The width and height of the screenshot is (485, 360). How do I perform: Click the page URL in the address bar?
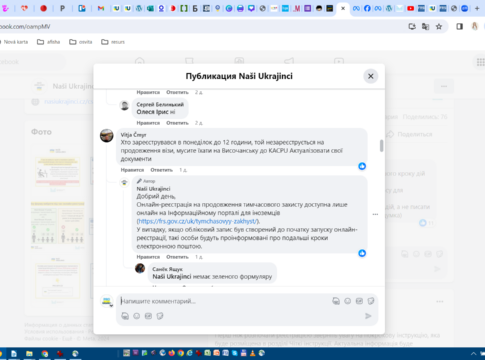click(25, 27)
